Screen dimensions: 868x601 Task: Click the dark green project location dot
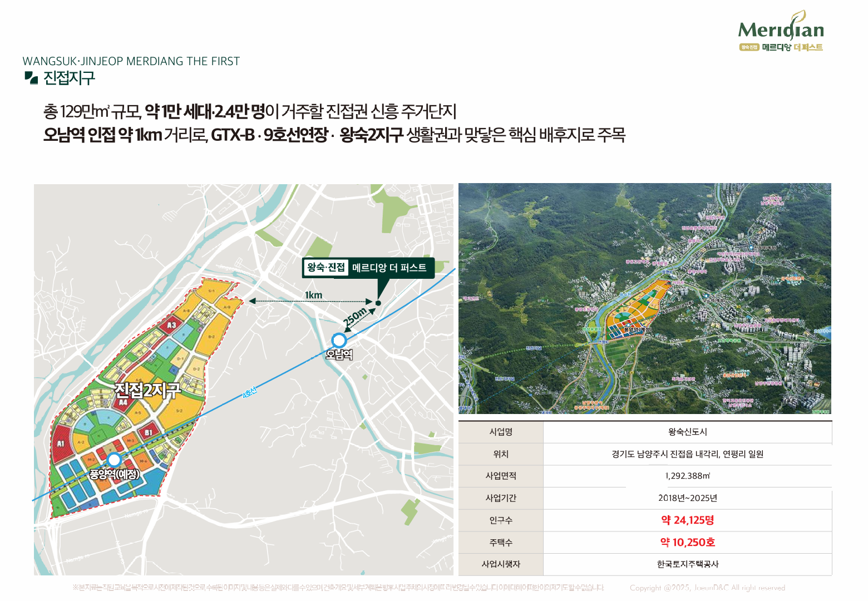pyautogui.click(x=378, y=303)
